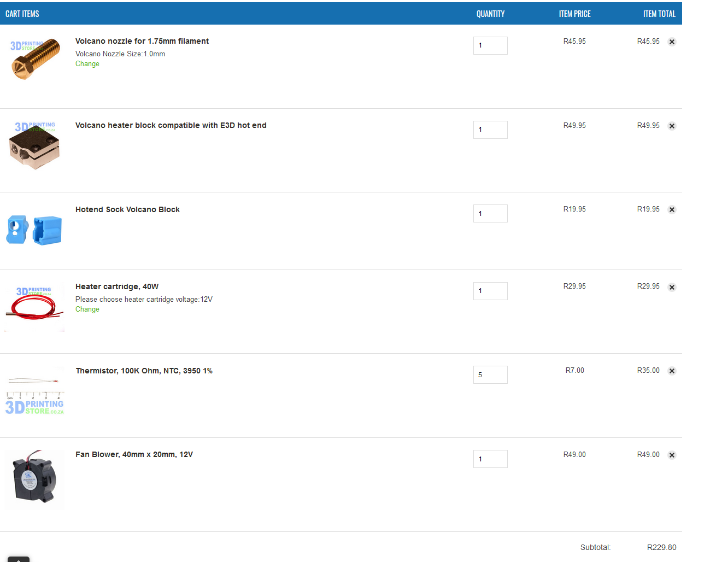Open the red Heater cartridge thumbnail

click(x=34, y=307)
